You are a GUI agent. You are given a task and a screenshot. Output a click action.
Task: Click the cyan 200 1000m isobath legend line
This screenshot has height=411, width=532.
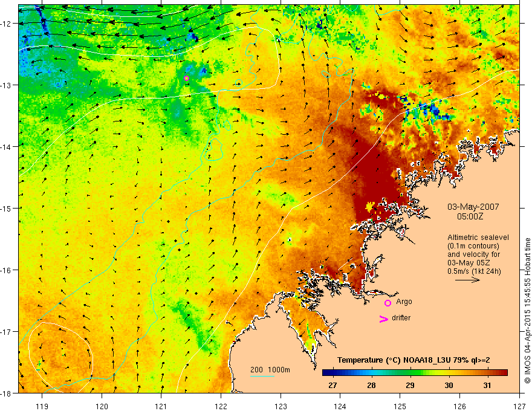(262, 376)
